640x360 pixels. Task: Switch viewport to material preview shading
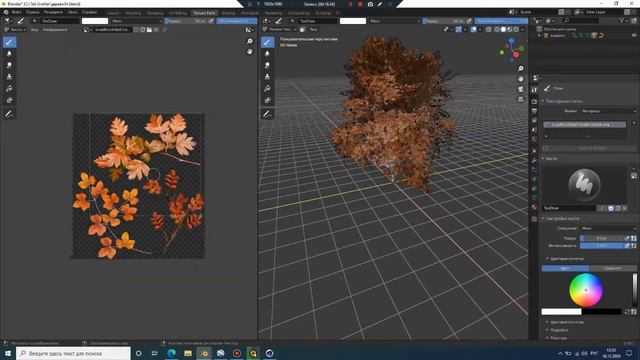[x=510, y=29]
